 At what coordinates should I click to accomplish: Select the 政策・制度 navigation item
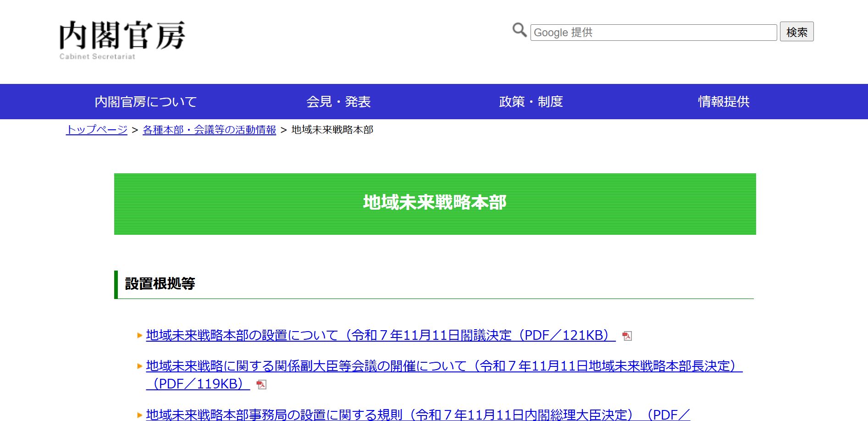pyautogui.click(x=531, y=102)
